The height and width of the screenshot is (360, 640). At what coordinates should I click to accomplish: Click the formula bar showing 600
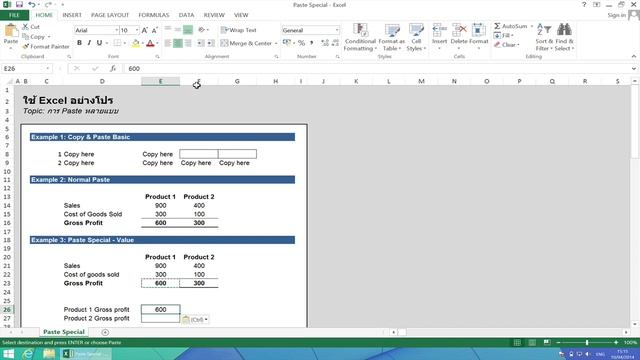(378, 69)
